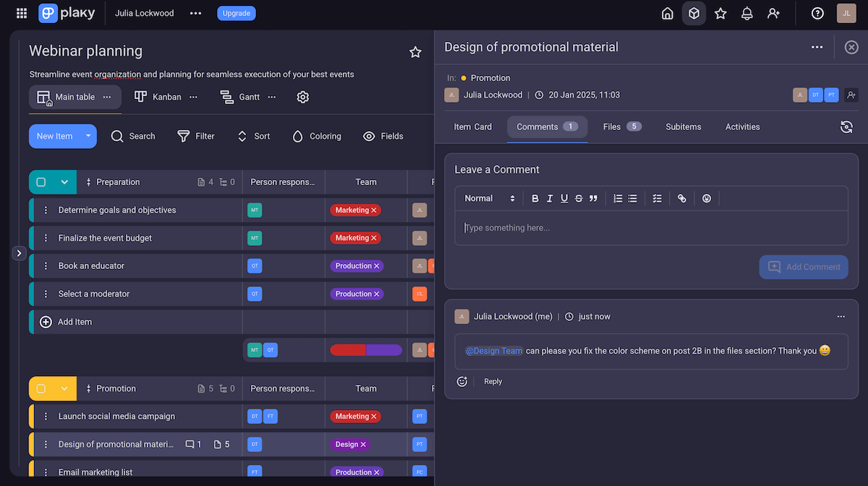868x486 pixels.
Task: Collapse the Preparation group chevron
Action: coord(64,182)
